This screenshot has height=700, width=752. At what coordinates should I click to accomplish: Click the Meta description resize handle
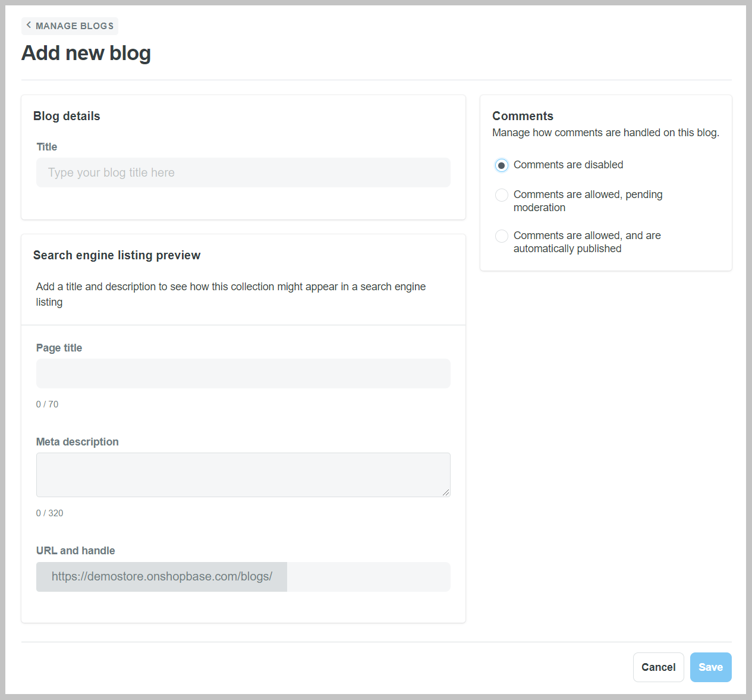(x=446, y=492)
